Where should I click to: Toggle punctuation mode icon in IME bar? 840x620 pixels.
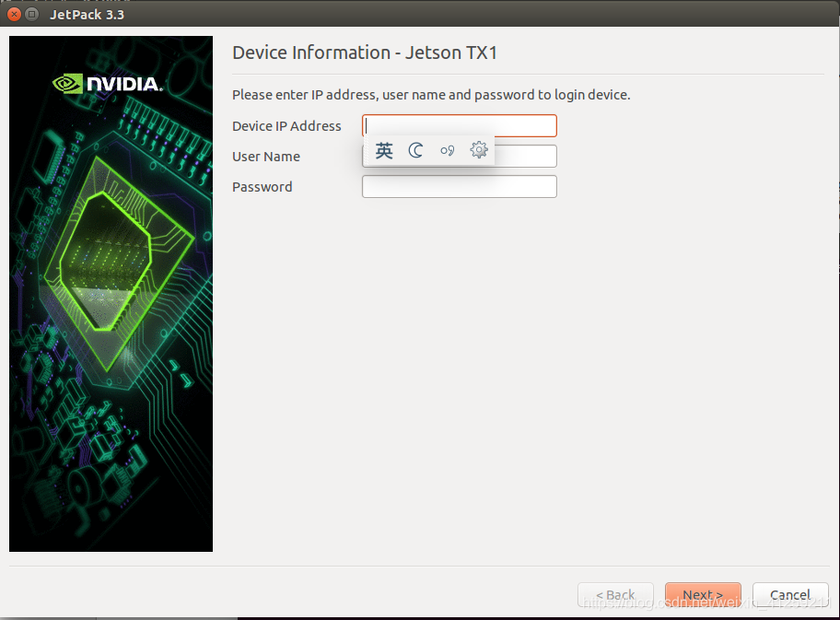tap(448, 150)
